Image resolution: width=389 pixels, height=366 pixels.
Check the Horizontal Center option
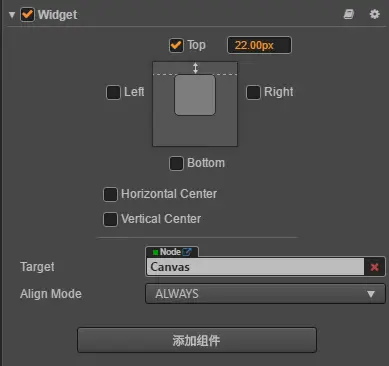pyautogui.click(x=110, y=194)
